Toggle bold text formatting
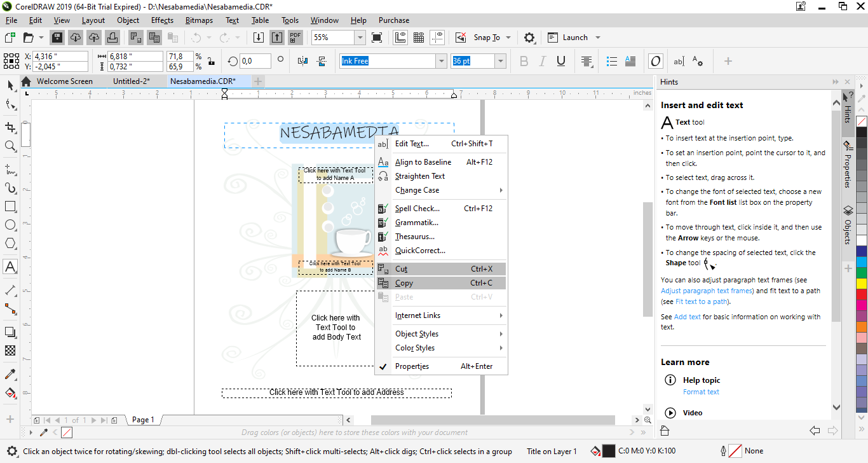The width and height of the screenshot is (868, 463). click(x=524, y=61)
